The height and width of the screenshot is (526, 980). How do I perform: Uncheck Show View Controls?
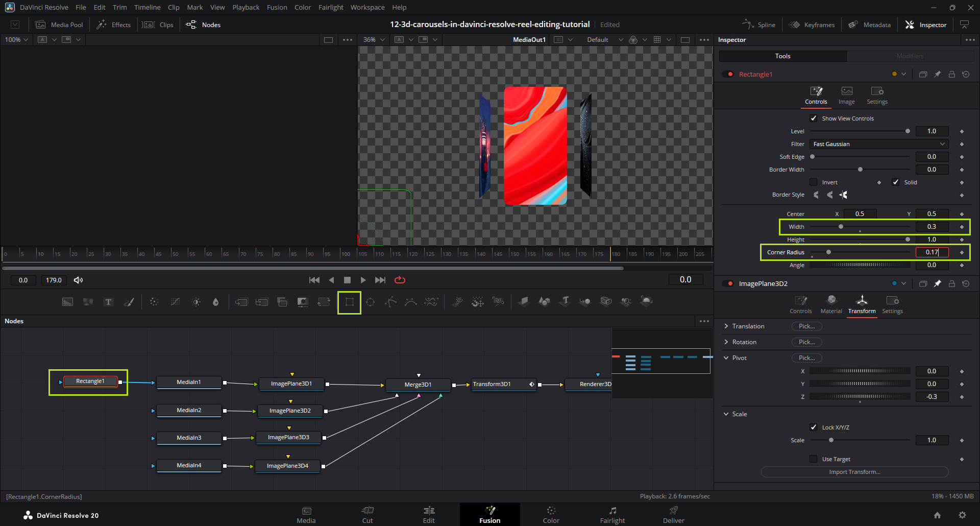814,118
